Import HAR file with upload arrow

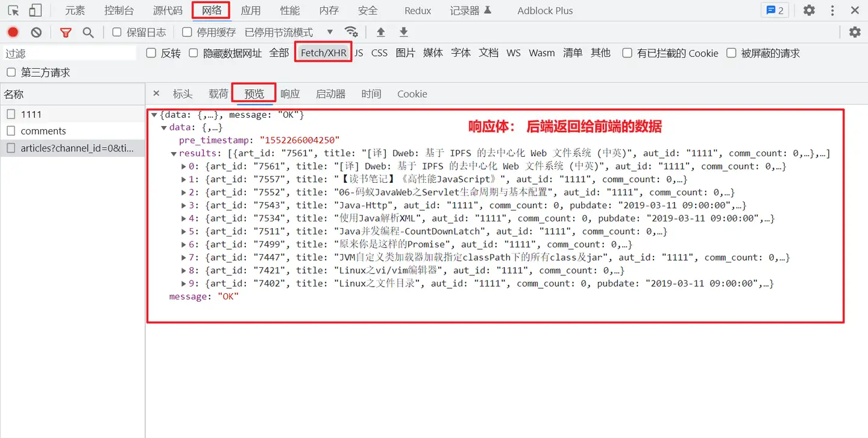click(381, 32)
